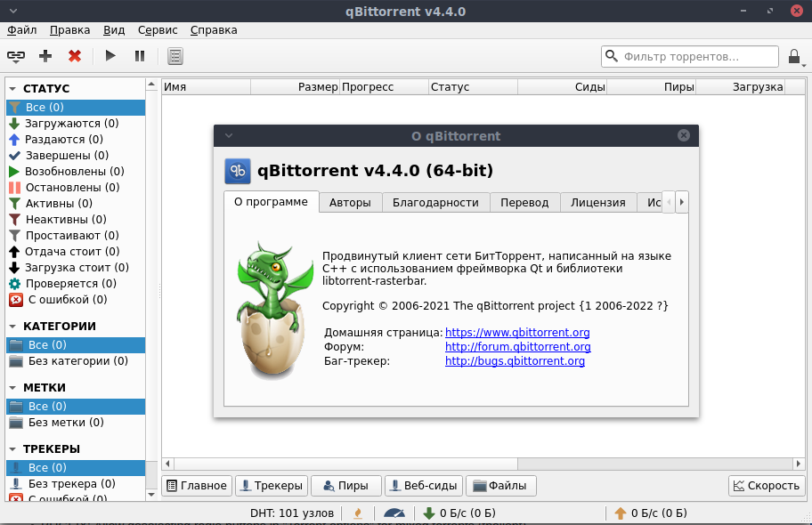The height and width of the screenshot is (525, 812).
Task: Open the Сервис menu
Action: (158, 30)
